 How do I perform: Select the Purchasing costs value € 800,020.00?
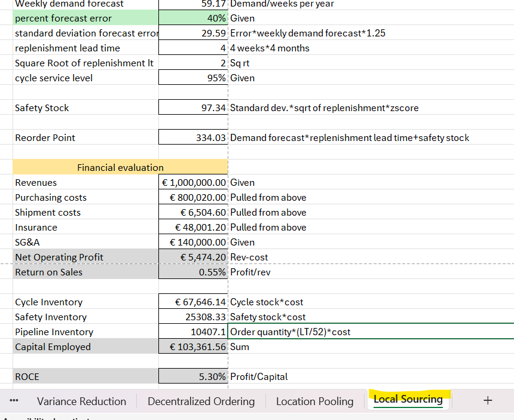click(193, 197)
